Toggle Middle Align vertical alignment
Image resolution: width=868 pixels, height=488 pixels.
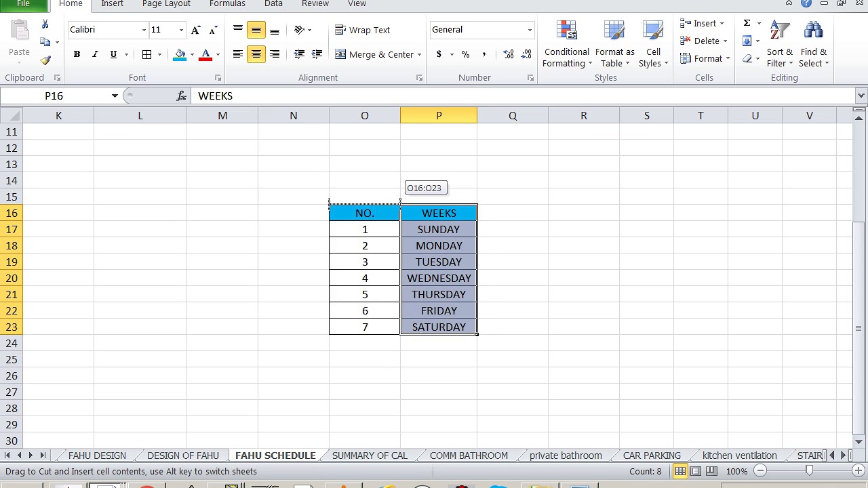click(256, 30)
